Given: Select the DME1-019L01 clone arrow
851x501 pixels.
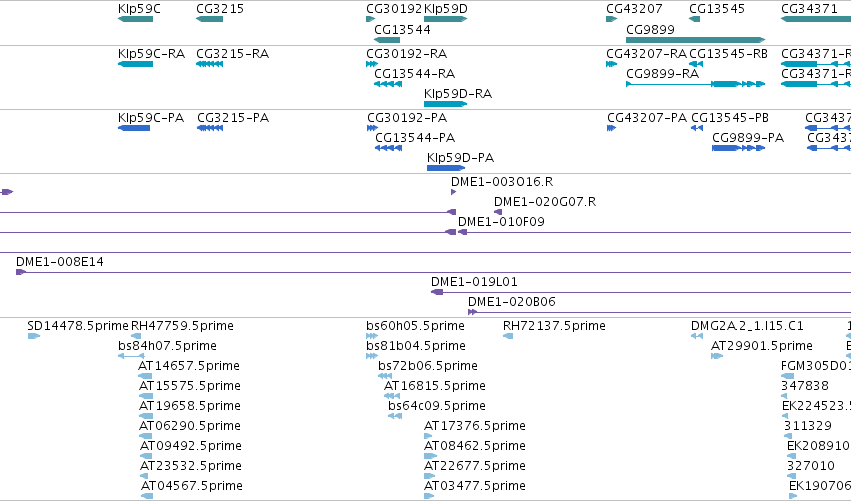Looking at the screenshot, I should [437, 292].
